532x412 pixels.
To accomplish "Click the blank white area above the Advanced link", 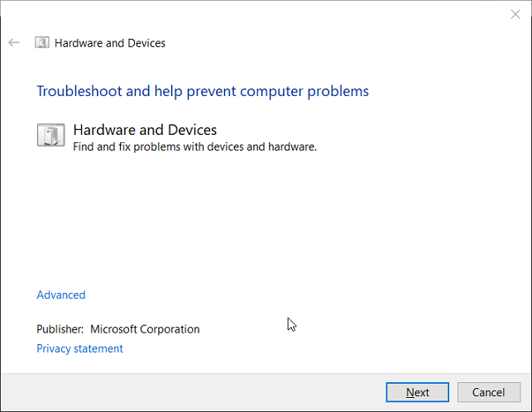I will 248,223.
